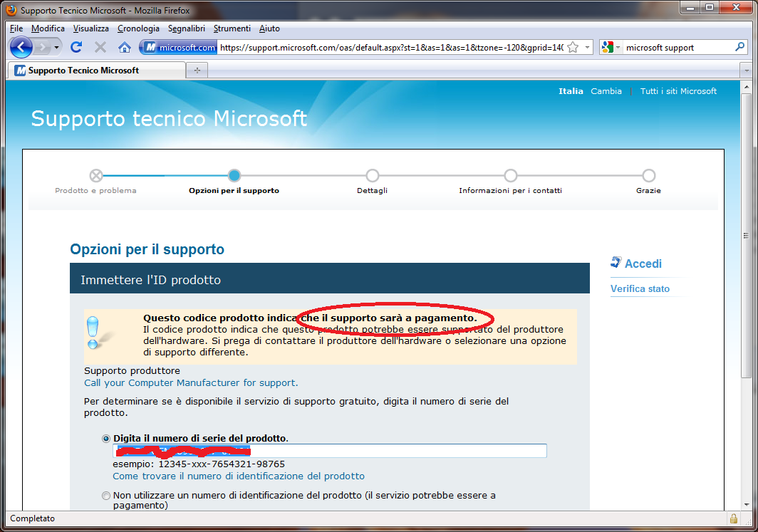Click the Firefox back arrow button
This screenshot has width=758, height=532.
(x=21, y=47)
